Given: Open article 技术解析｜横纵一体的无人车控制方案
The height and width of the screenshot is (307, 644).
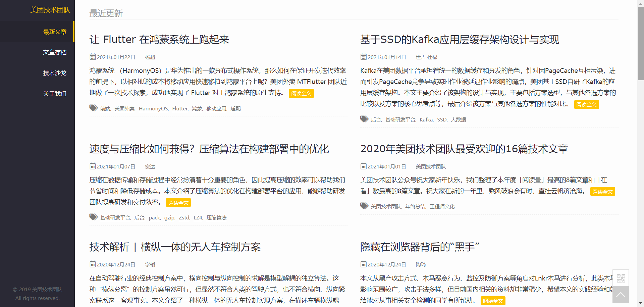Looking at the screenshot, I should coord(175,247).
